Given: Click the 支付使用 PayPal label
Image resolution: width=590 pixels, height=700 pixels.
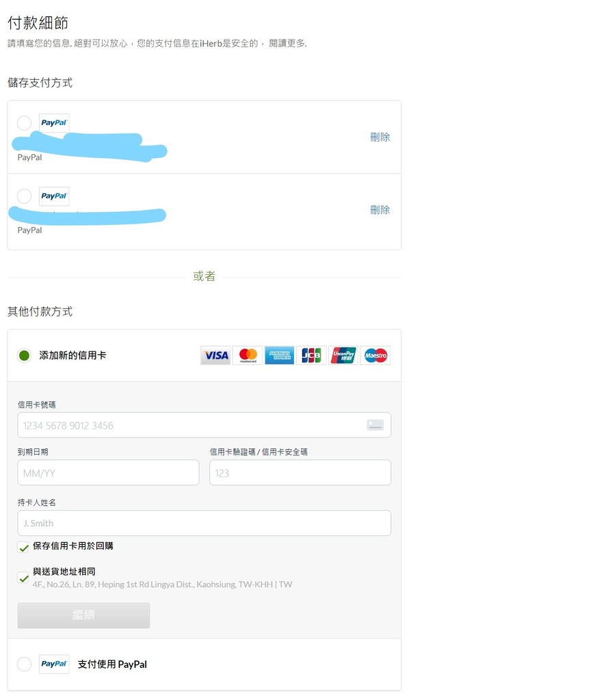Looking at the screenshot, I should point(112,664).
